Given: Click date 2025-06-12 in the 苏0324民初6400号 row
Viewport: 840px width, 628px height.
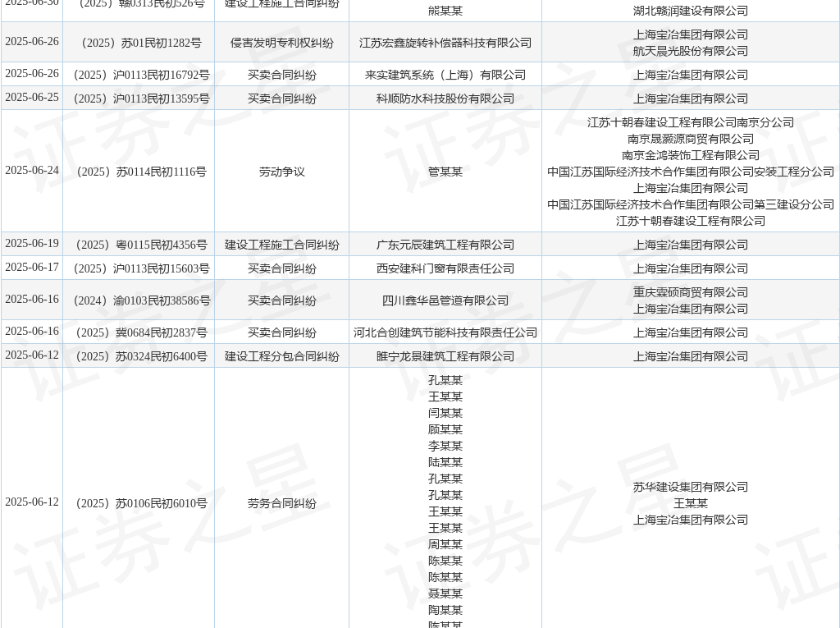Looking at the screenshot, I should (x=32, y=355).
